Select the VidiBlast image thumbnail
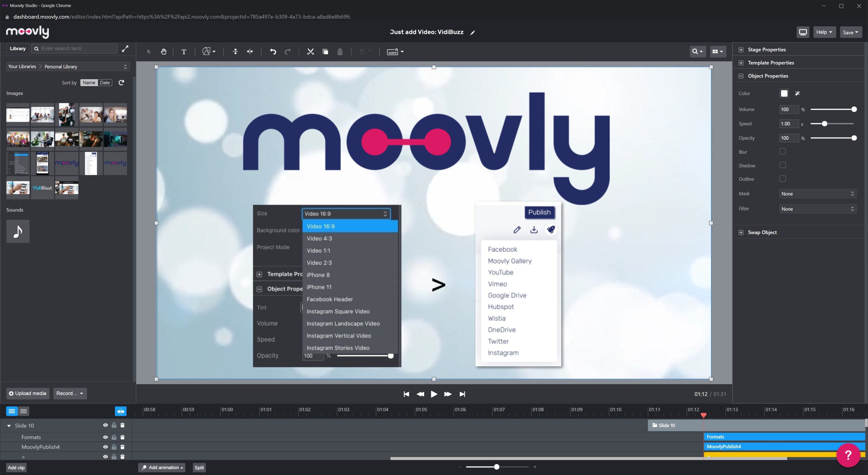Viewport: 868px width, 475px height. click(x=42, y=188)
